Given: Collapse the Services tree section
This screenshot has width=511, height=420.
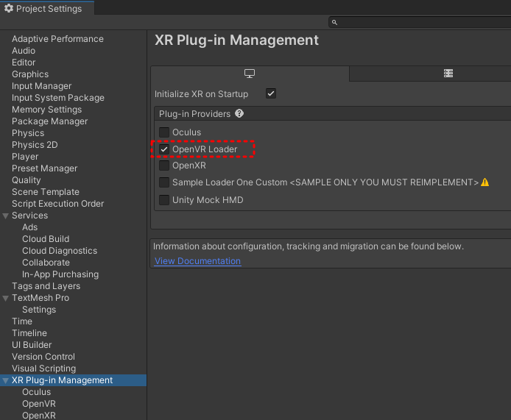Looking at the screenshot, I should click(6, 216).
